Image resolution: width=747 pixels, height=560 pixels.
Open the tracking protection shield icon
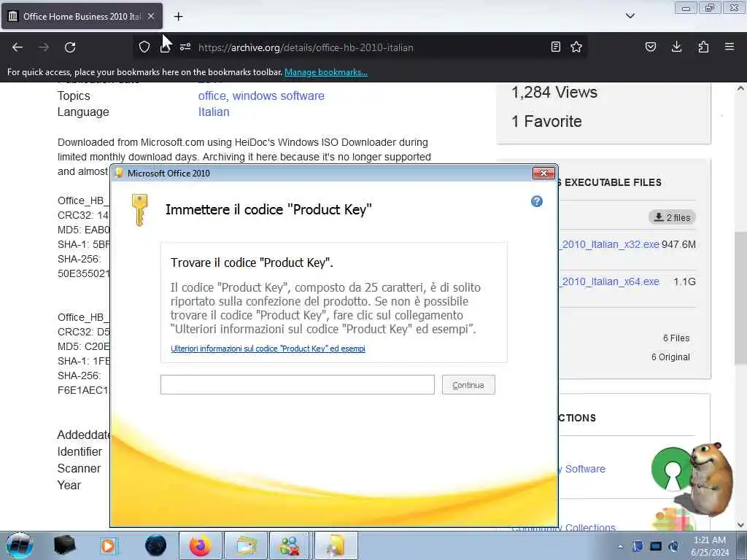(x=144, y=47)
